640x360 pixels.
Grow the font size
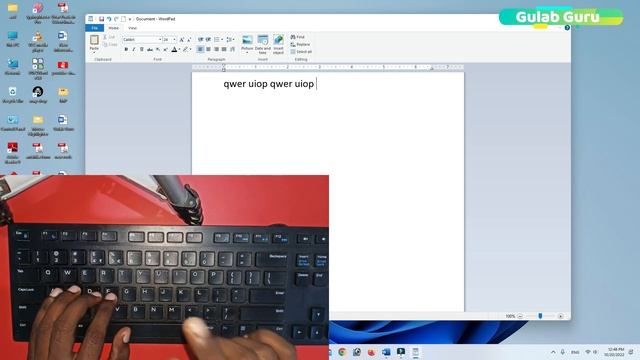pos(182,40)
